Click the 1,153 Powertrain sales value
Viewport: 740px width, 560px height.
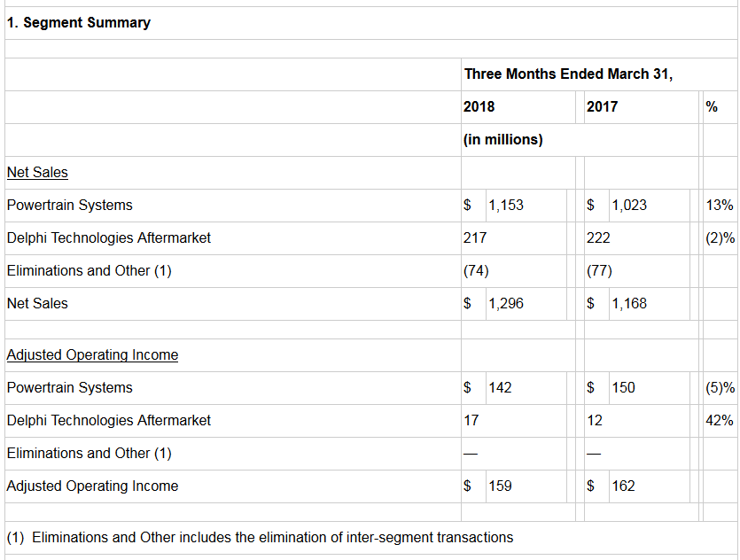click(506, 206)
